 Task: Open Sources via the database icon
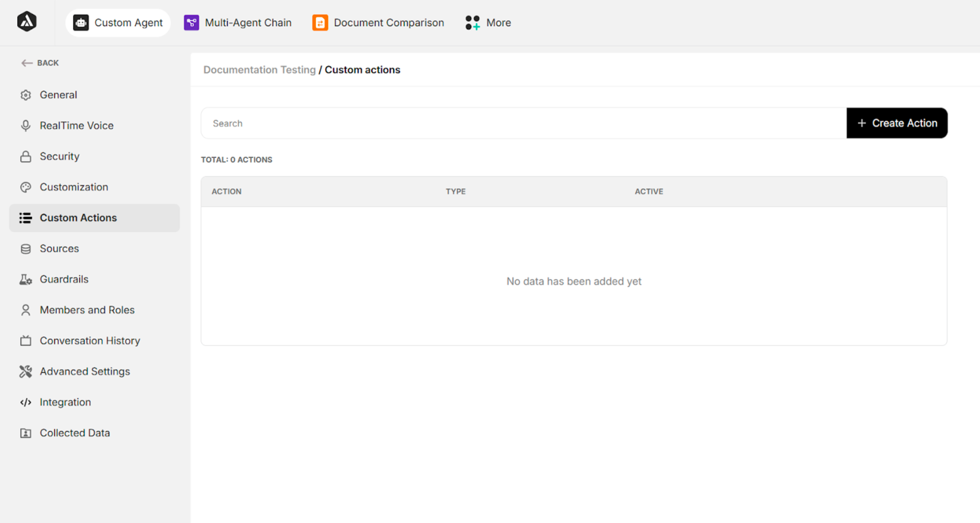coord(26,248)
